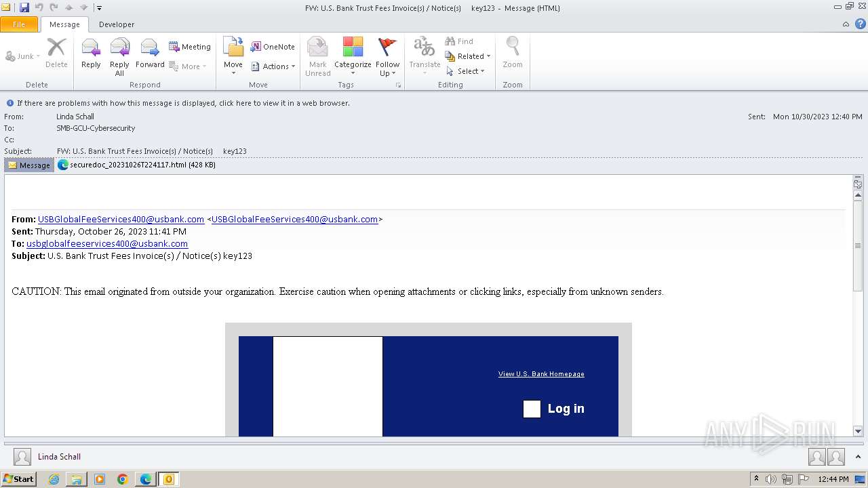Image resolution: width=868 pixels, height=488 pixels.
Task: Open the Tags group dialog launcher
Action: pyautogui.click(x=399, y=85)
